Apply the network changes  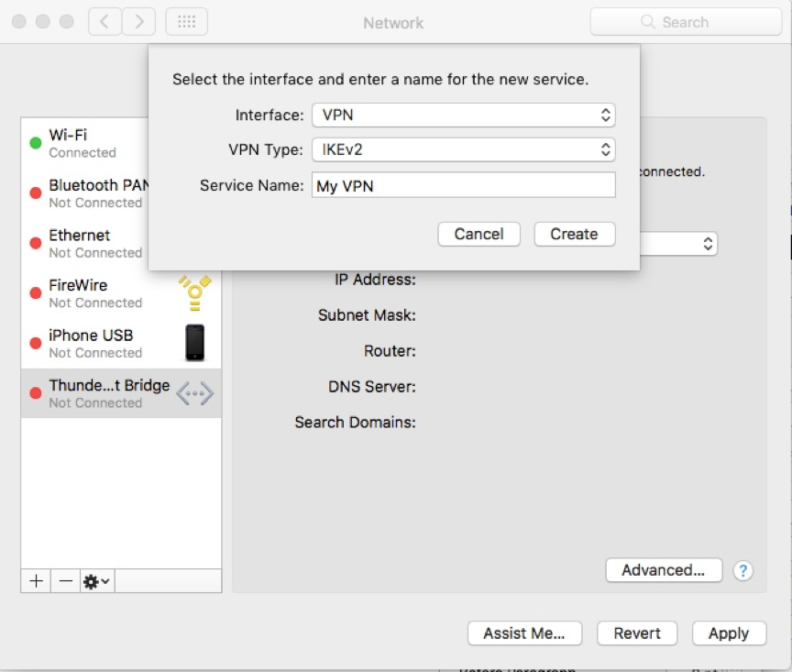click(x=729, y=633)
